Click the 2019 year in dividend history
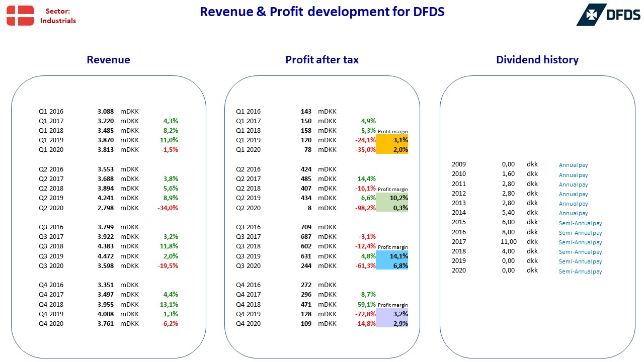 click(459, 261)
